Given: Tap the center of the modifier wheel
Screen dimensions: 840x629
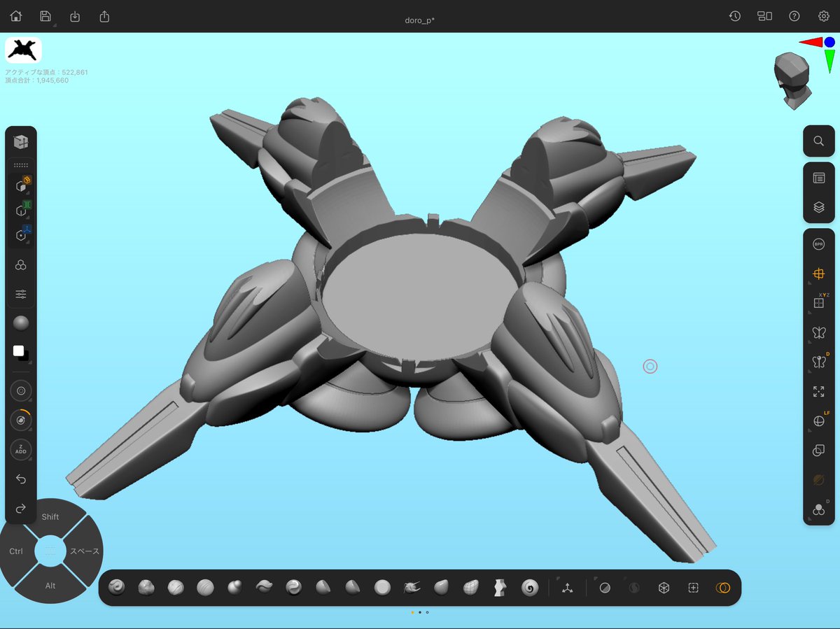Looking at the screenshot, I should [x=50, y=551].
